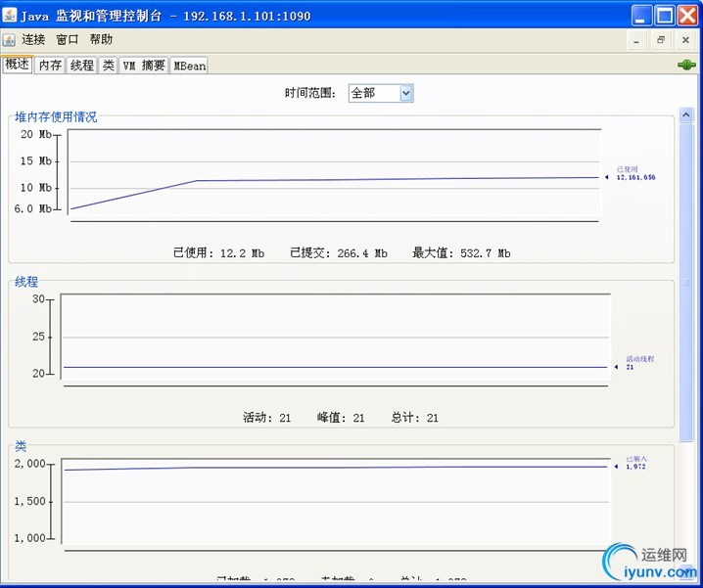703x588 pixels.
Task: Click the 时间范围 label
Action: [x=310, y=93]
